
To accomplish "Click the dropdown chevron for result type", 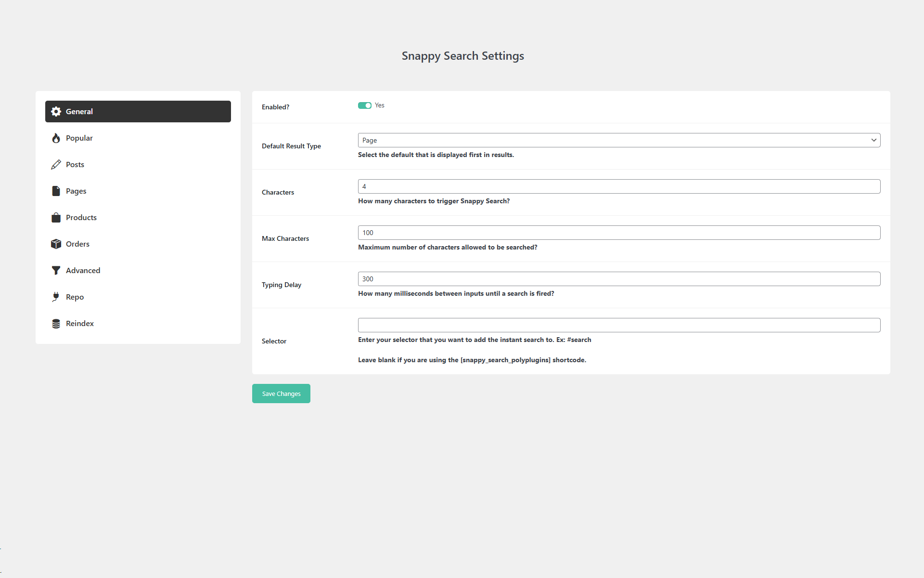I will tap(873, 140).
